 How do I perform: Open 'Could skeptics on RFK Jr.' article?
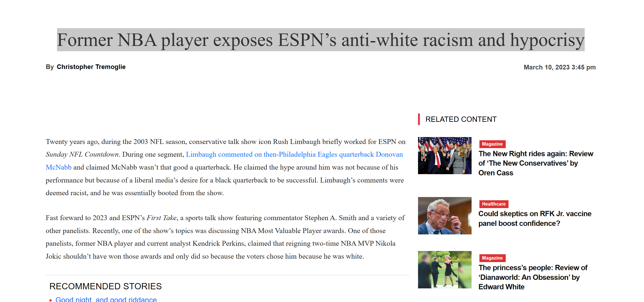click(x=535, y=214)
